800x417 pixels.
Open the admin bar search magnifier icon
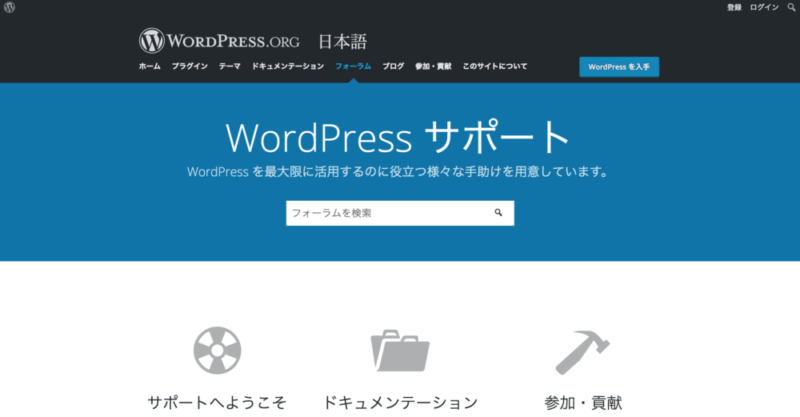pyautogui.click(x=791, y=7)
